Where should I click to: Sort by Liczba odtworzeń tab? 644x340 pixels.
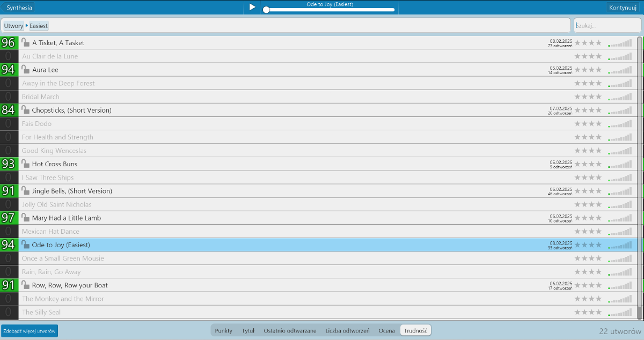coord(347,331)
